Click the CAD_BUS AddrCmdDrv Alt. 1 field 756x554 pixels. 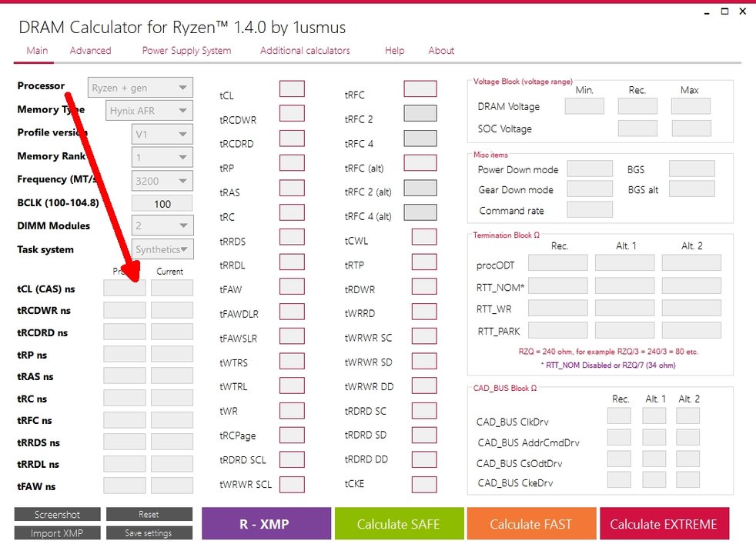pos(654,437)
